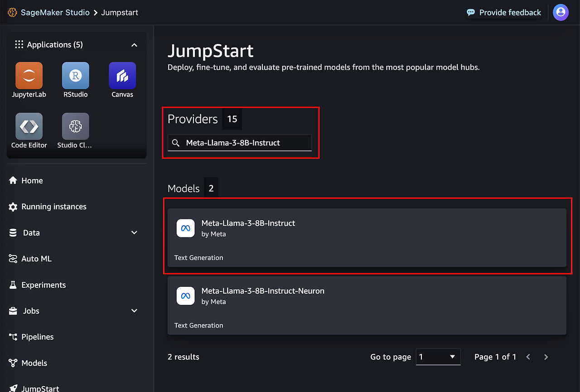
Task: Click Text Generation on Meta-Llama-3-8B-Instruct-Neuron card
Action: 199,325
